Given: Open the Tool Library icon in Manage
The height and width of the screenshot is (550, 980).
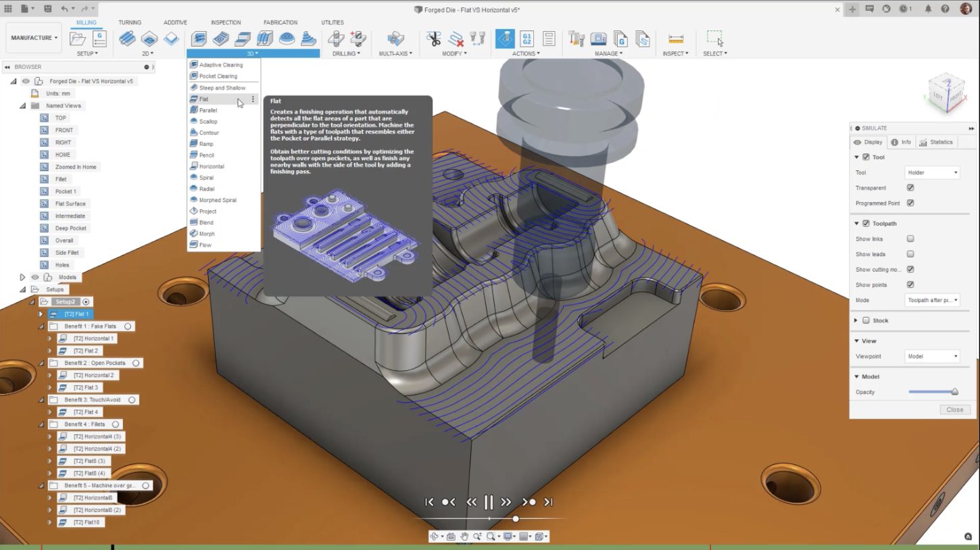Looking at the screenshot, I should click(576, 39).
